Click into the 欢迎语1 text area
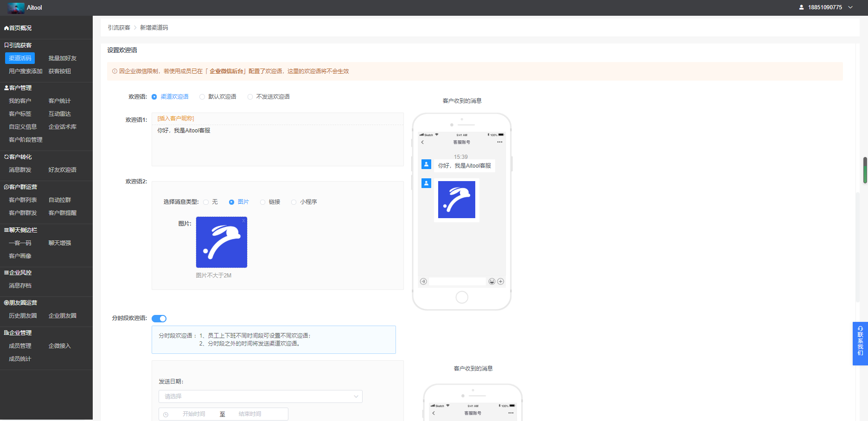Image resolution: width=868 pixels, height=421 pixels. 278,145
